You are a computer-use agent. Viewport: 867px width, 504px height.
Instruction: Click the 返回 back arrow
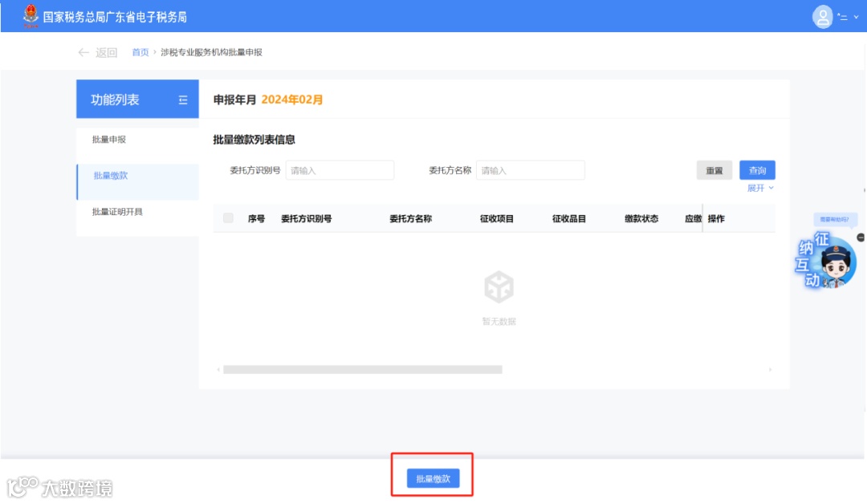point(83,51)
